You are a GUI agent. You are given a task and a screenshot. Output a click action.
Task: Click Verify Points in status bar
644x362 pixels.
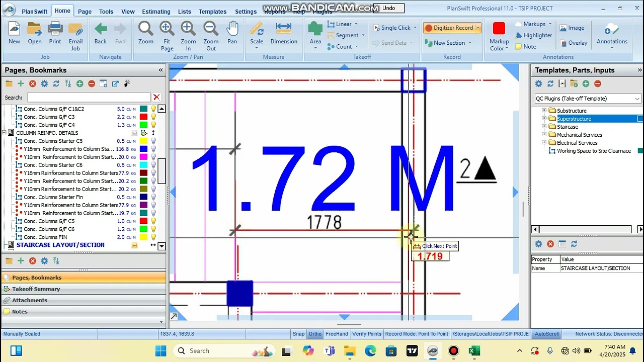click(x=367, y=334)
